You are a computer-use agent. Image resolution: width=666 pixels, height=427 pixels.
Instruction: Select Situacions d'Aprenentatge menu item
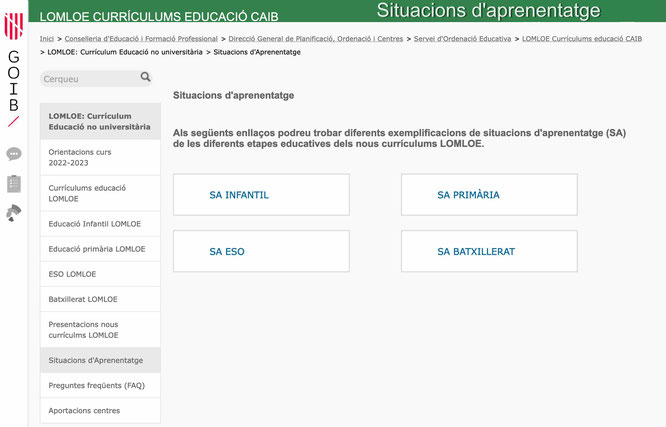pos(100,360)
